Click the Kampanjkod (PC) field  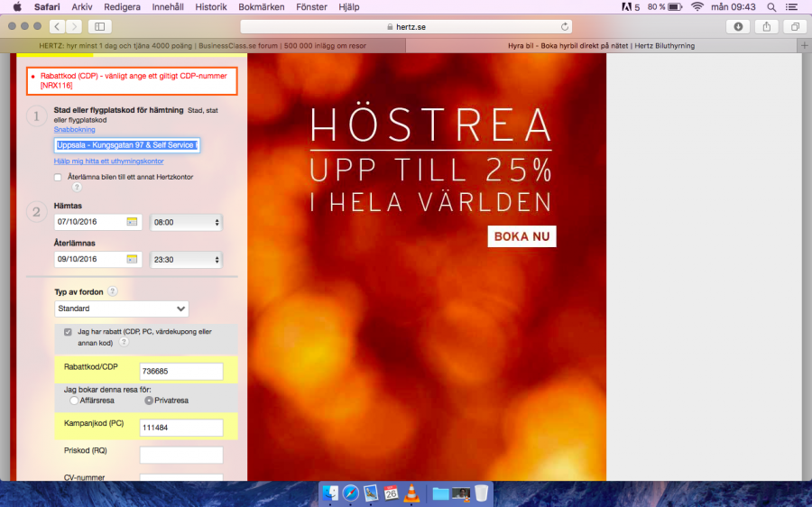pyautogui.click(x=181, y=428)
